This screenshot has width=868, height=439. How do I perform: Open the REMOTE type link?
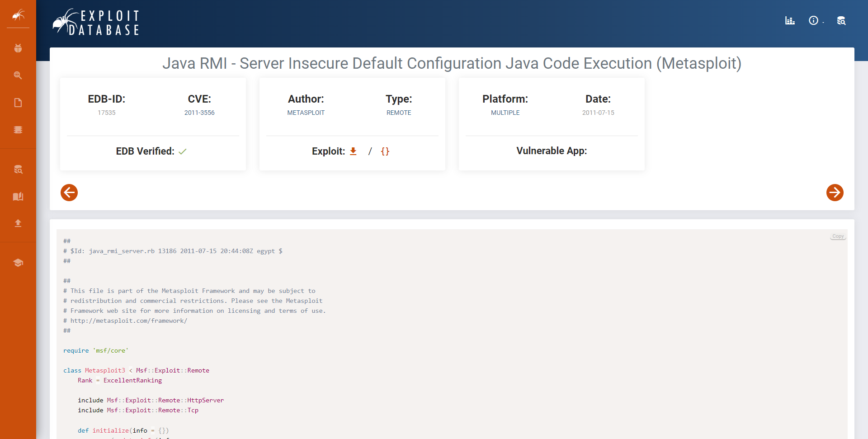click(399, 113)
